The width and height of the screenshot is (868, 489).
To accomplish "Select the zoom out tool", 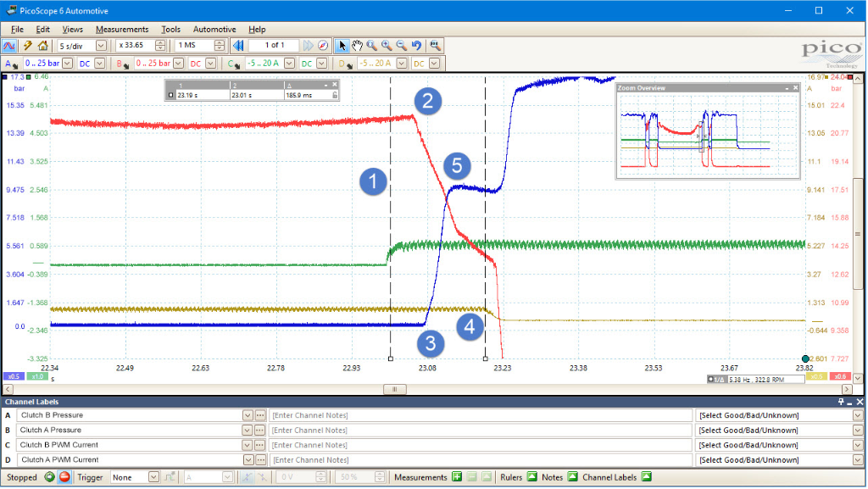I will [x=402, y=46].
